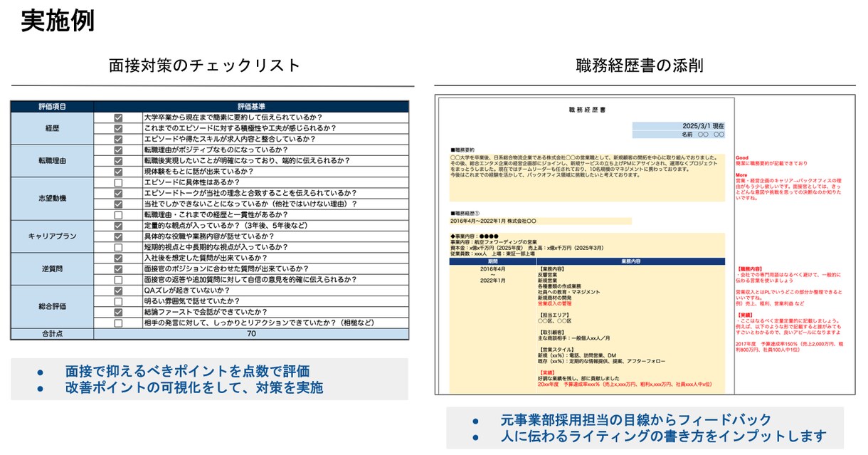The width and height of the screenshot is (868, 455).
Task: Select the 逆質問 category cell
Action: tap(52, 269)
